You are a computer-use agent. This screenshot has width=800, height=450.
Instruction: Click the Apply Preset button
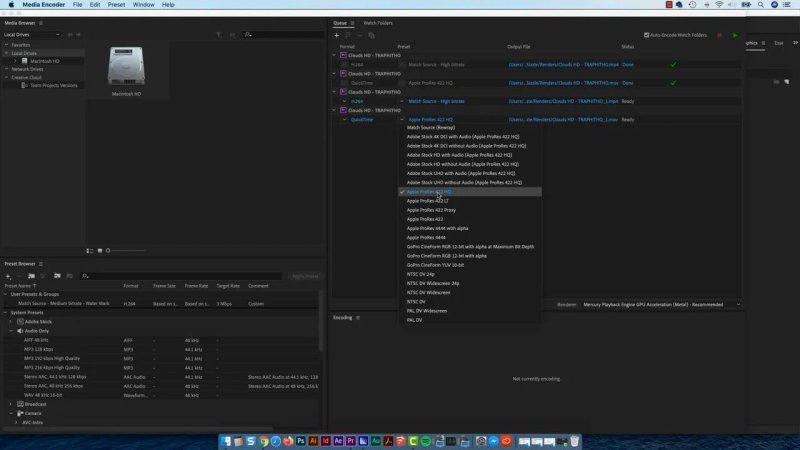[305, 276]
